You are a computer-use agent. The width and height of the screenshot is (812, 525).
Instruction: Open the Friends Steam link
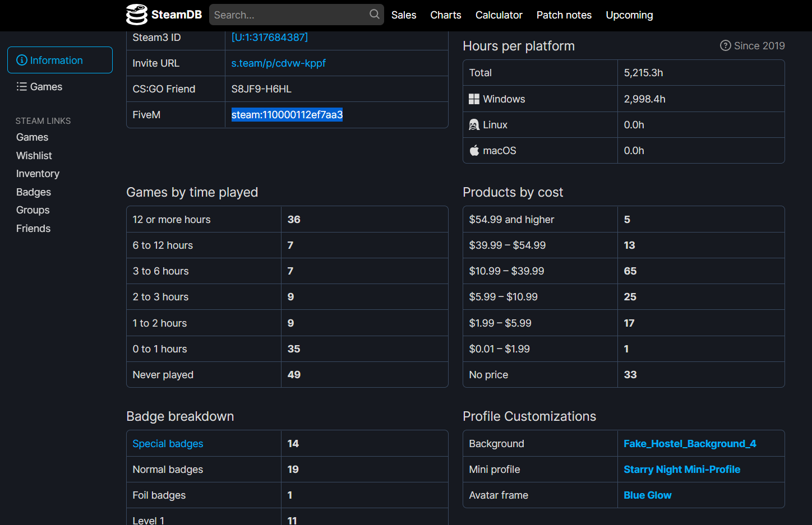point(33,229)
